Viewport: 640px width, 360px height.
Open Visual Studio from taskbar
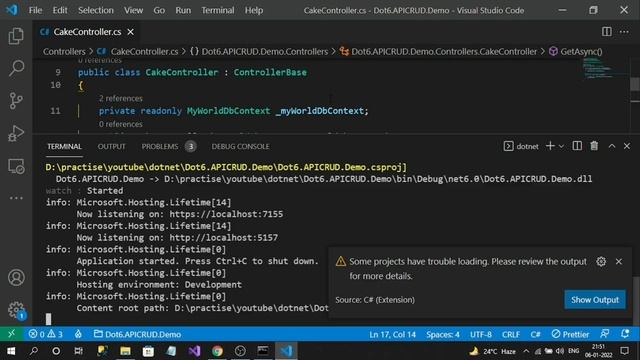click(x=194, y=351)
